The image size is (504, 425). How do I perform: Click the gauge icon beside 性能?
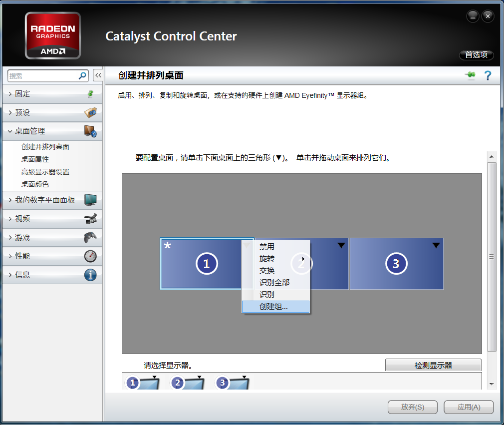[x=91, y=256]
